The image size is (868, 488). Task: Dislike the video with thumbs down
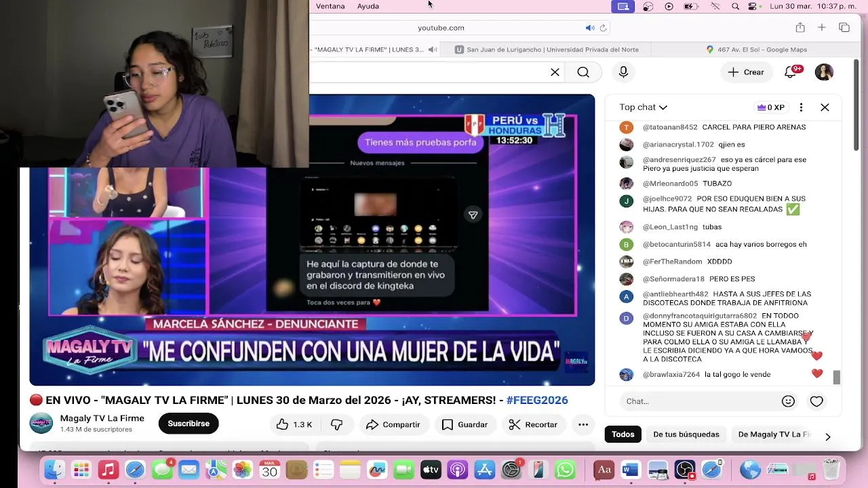click(x=336, y=424)
